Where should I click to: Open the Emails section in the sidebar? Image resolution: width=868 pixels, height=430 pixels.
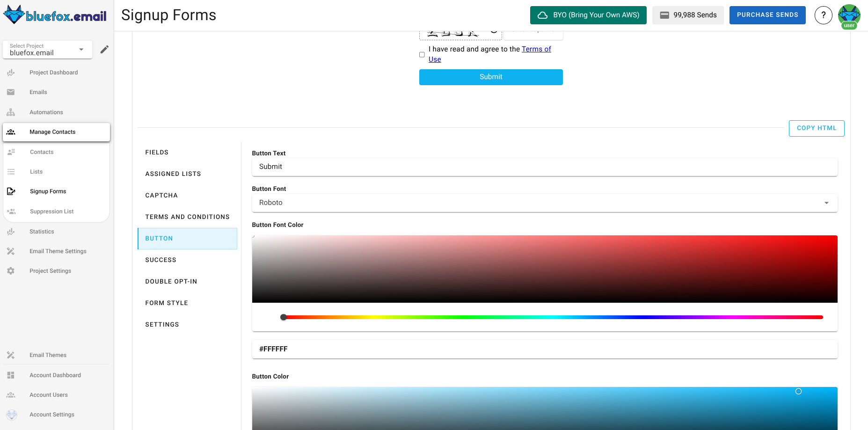[11, 92]
